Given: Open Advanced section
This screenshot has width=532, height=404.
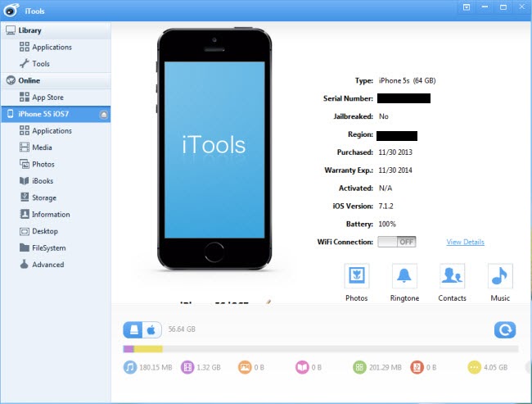Looking at the screenshot, I should click(42, 265).
